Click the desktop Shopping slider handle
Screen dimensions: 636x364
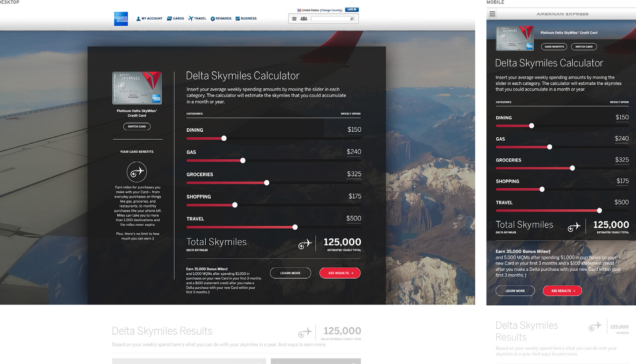coord(235,205)
